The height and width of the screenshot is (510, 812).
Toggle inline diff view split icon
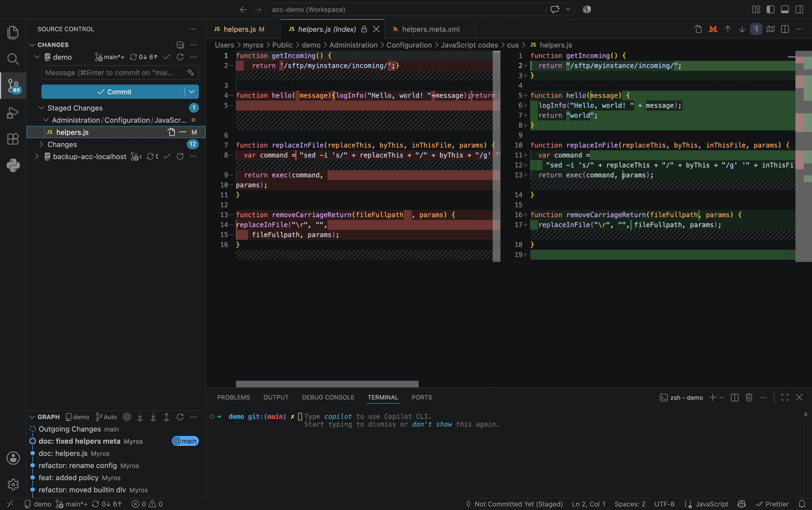tap(785, 29)
